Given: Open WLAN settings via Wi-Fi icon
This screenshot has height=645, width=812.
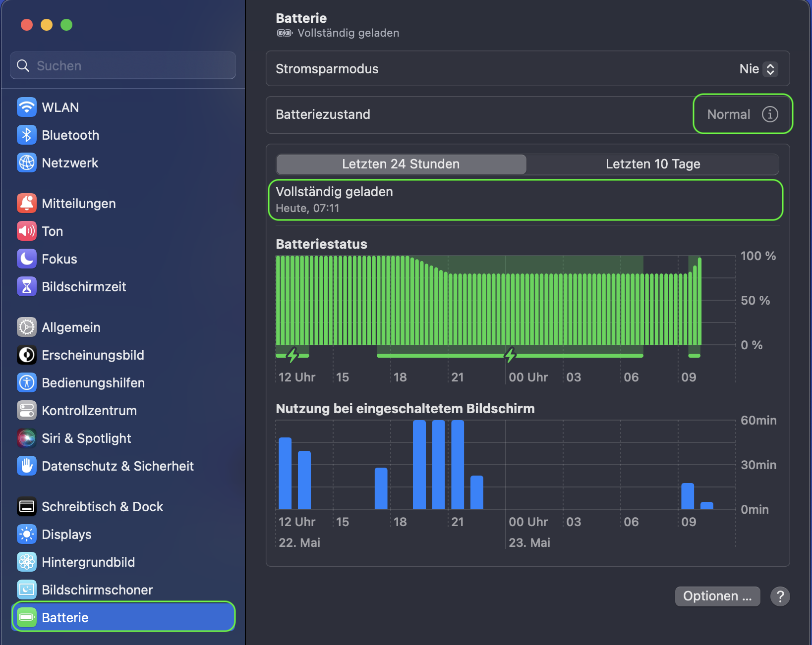Looking at the screenshot, I should tap(27, 107).
